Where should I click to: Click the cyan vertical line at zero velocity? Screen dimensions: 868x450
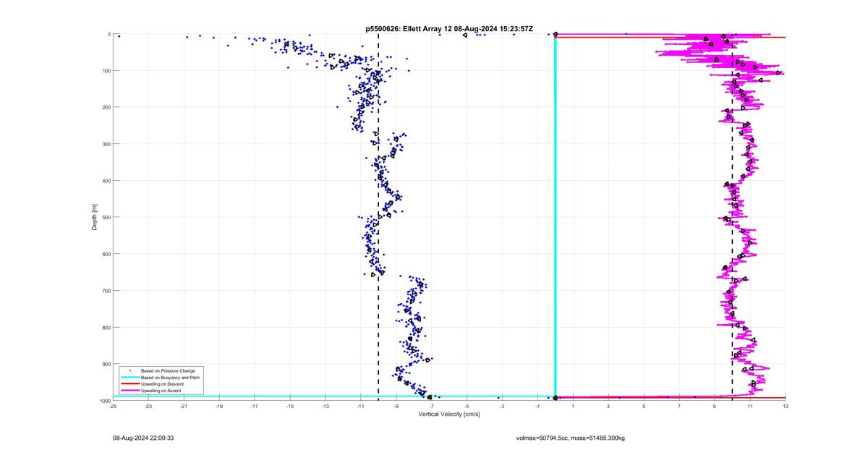555,217
